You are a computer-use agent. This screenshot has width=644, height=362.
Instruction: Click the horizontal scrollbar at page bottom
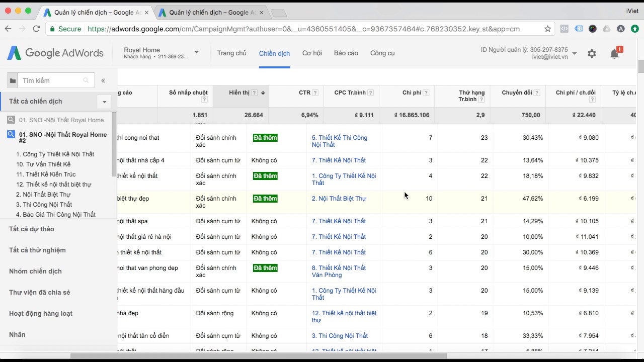(259, 356)
